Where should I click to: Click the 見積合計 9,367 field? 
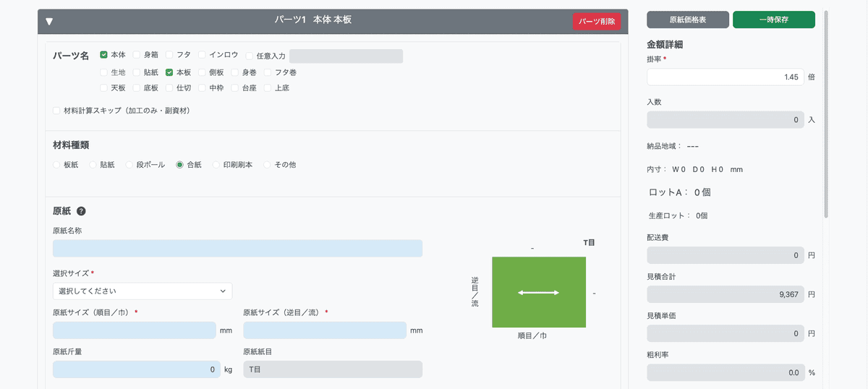(x=725, y=294)
